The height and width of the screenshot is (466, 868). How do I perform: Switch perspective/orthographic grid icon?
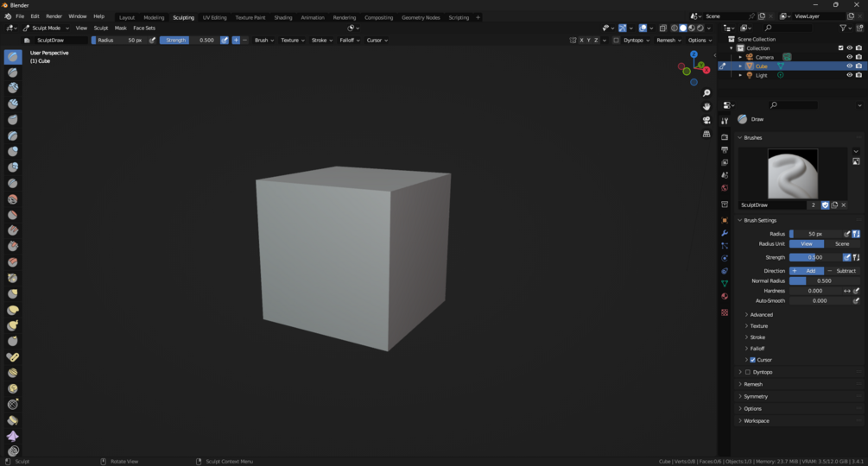pyautogui.click(x=706, y=134)
